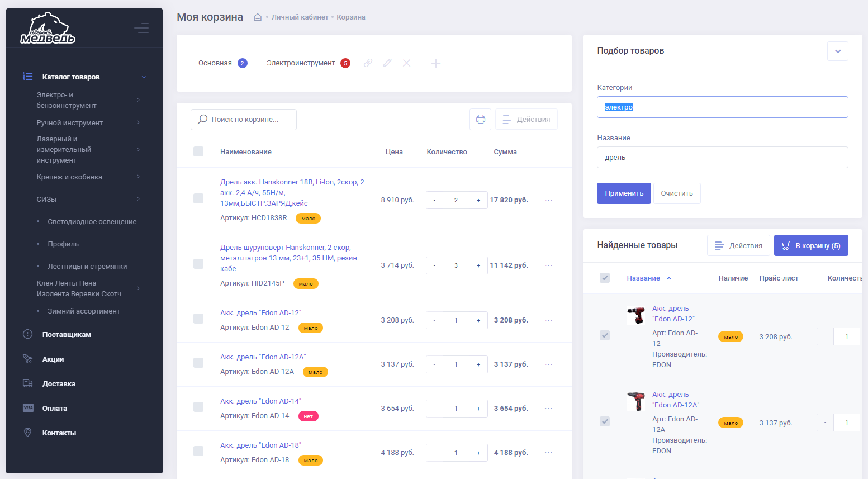868x479 pixels.
Task: Add a new basket with plus icon
Action: (436, 63)
